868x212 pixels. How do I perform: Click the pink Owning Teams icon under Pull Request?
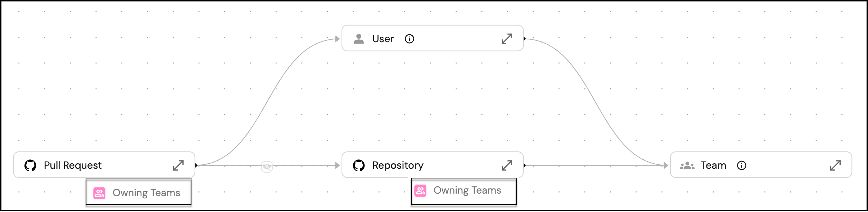click(99, 193)
